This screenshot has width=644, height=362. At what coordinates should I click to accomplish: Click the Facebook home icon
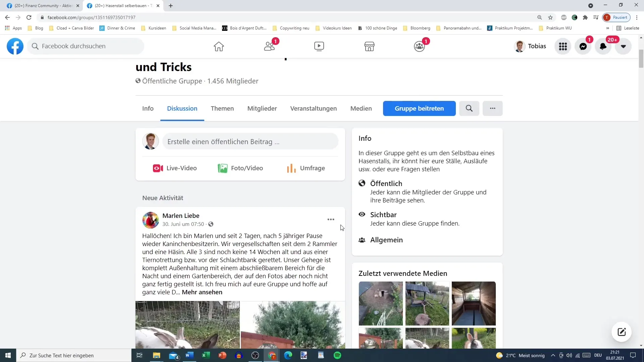(218, 46)
